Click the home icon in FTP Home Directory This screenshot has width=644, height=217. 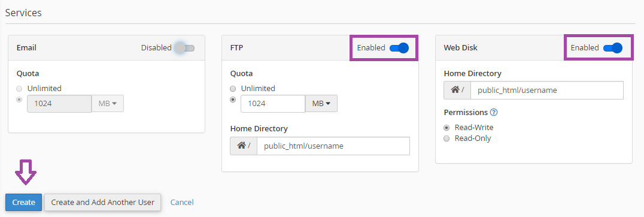(242, 146)
